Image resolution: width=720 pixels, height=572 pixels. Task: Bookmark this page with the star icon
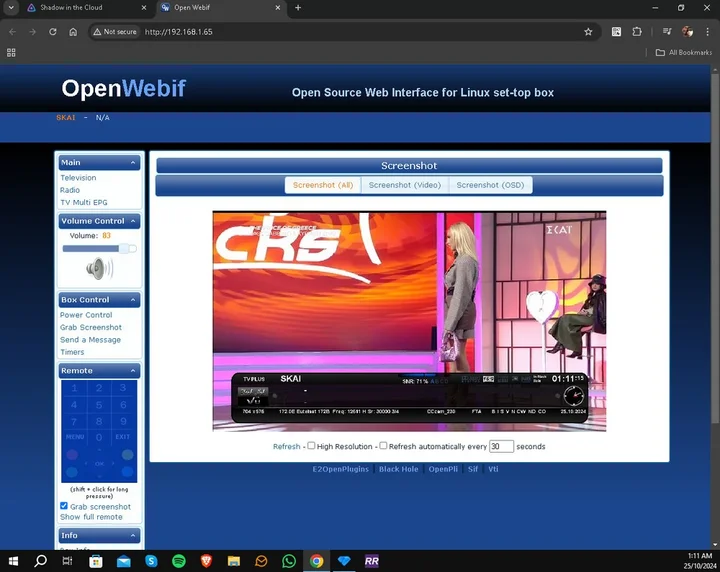coord(589,32)
